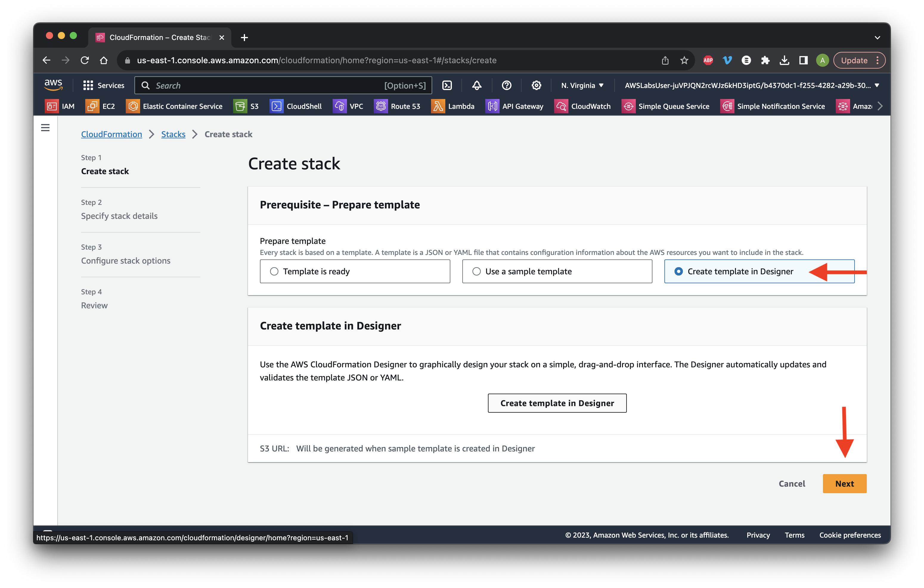
Task: Focus the AWS console Search field
Action: (x=283, y=85)
